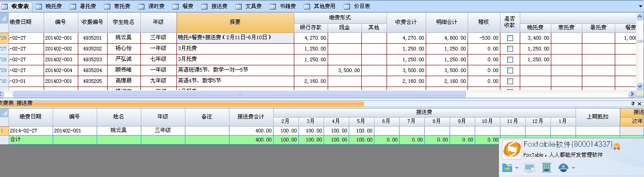Click the Foxtable orange logo avatar

pos(512,150)
